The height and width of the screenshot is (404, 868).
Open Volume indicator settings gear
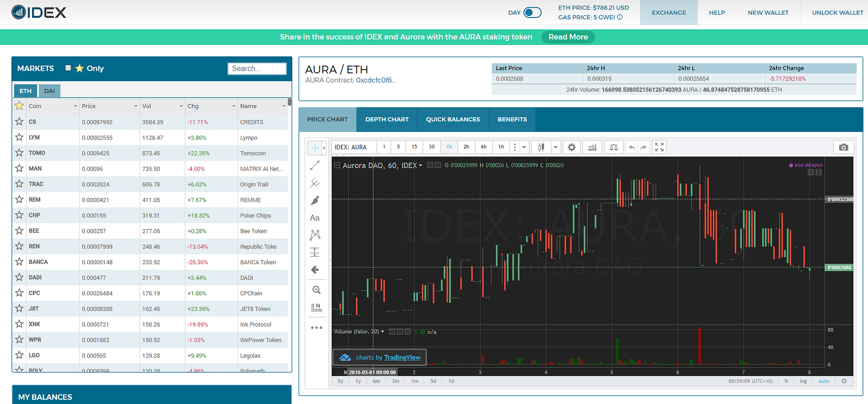(x=400, y=332)
